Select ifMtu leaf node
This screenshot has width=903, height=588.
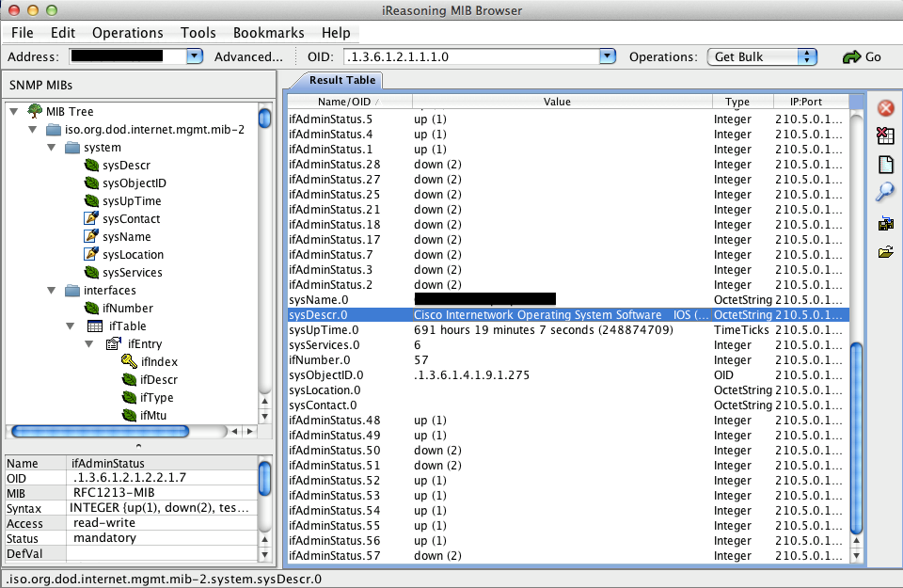[x=144, y=415]
